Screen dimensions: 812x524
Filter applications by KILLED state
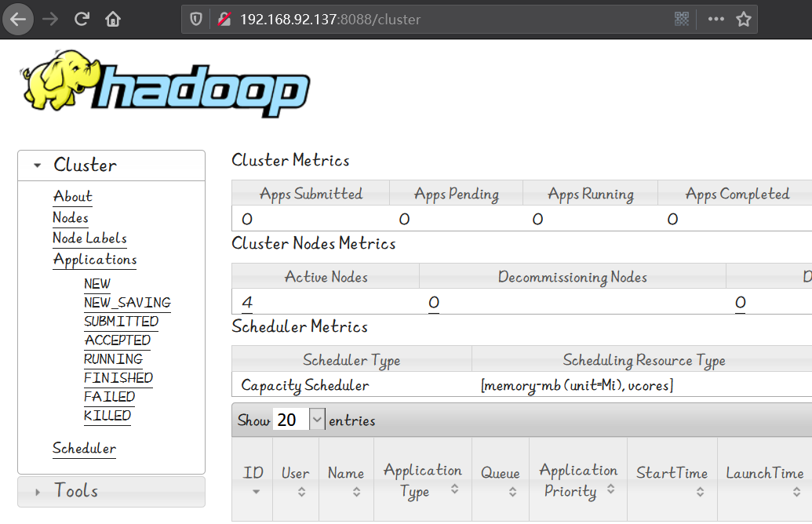[x=107, y=416]
